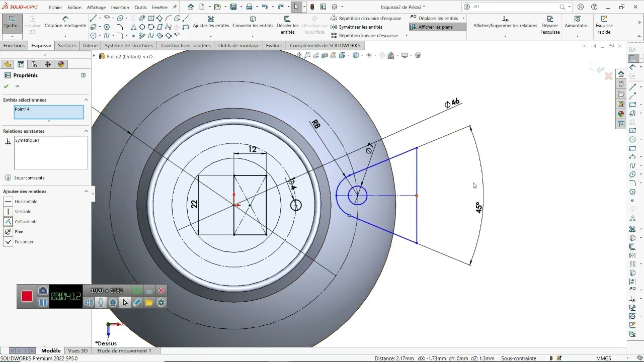Open the Options gear icon
This screenshot has height=362, width=644.
click(x=334, y=7)
